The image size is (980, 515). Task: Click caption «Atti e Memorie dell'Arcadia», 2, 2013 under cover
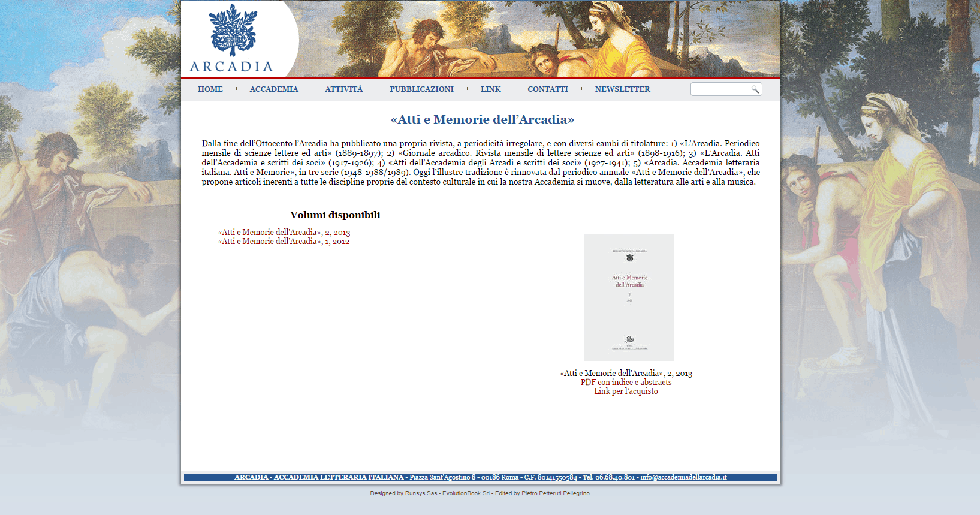pos(626,373)
